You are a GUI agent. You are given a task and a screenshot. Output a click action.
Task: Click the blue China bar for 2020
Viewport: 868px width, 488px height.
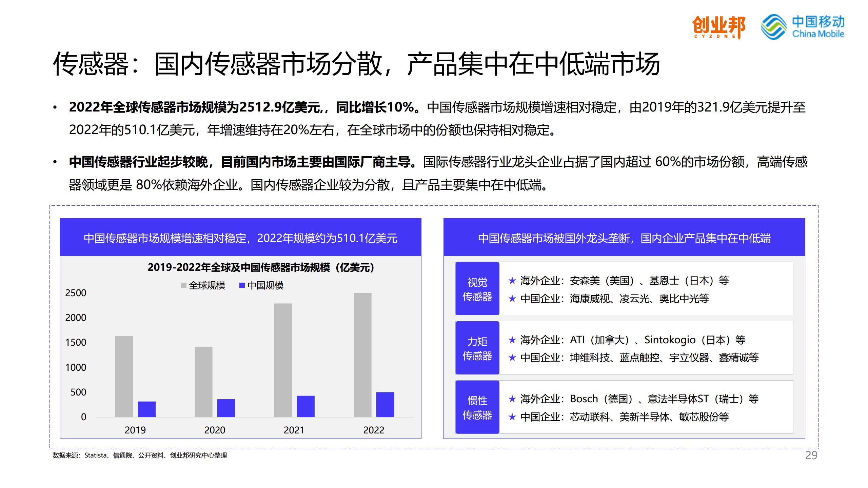(226, 408)
